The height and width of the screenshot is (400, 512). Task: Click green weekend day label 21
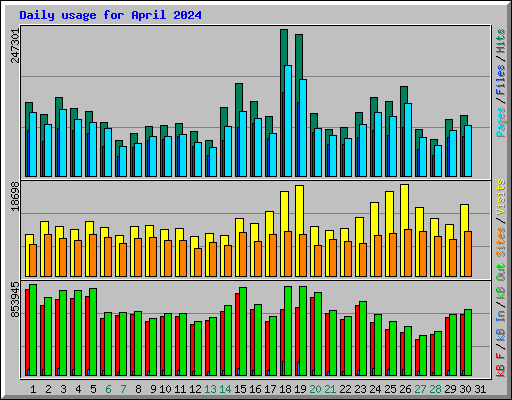(x=330, y=389)
